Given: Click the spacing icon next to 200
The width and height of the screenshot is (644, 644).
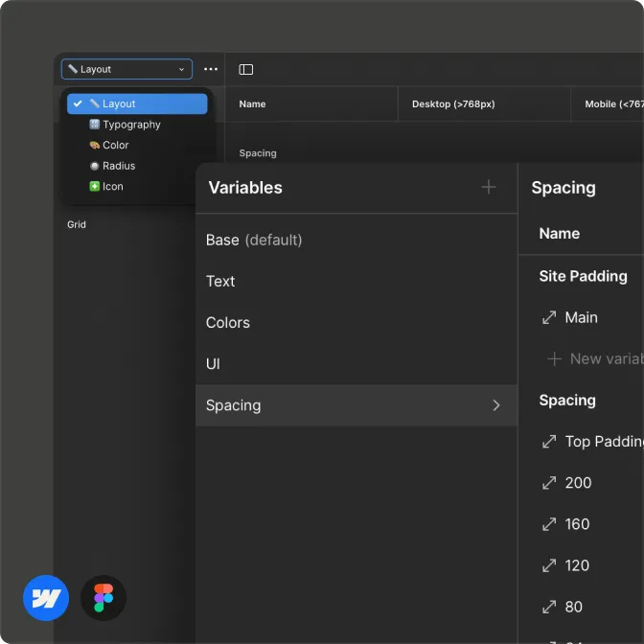Looking at the screenshot, I should click(550, 483).
